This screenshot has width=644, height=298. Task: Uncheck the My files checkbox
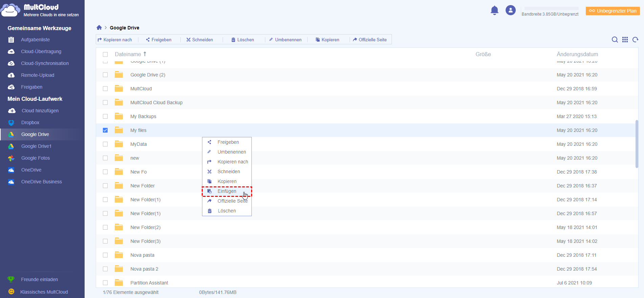(x=105, y=130)
